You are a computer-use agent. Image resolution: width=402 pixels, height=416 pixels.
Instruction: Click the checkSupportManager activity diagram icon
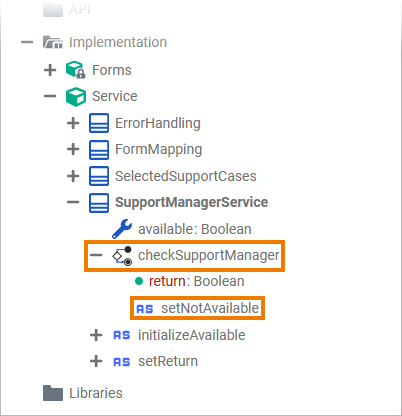point(122,256)
